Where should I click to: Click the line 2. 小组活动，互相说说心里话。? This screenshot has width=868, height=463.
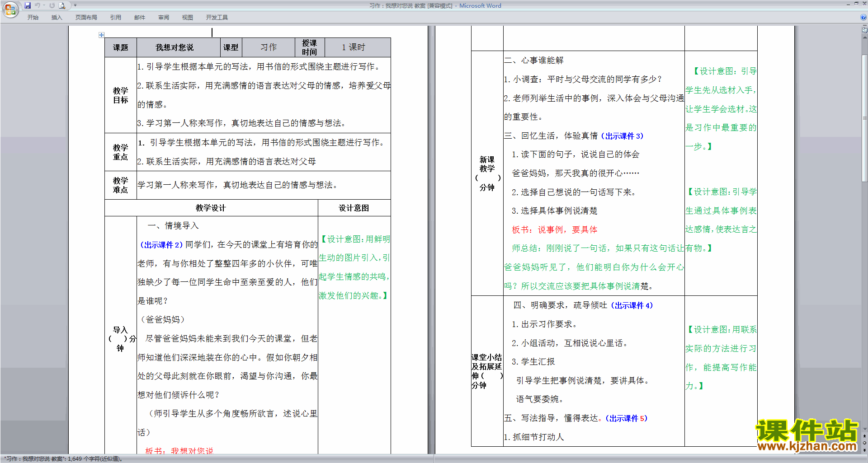click(x=571, y=343)
